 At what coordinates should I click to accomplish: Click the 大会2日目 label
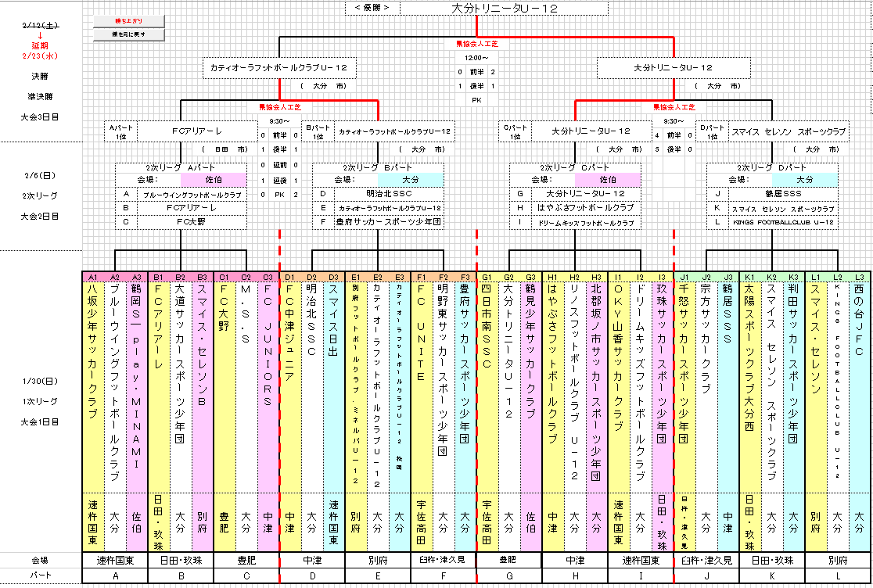[x=40, y=216]
